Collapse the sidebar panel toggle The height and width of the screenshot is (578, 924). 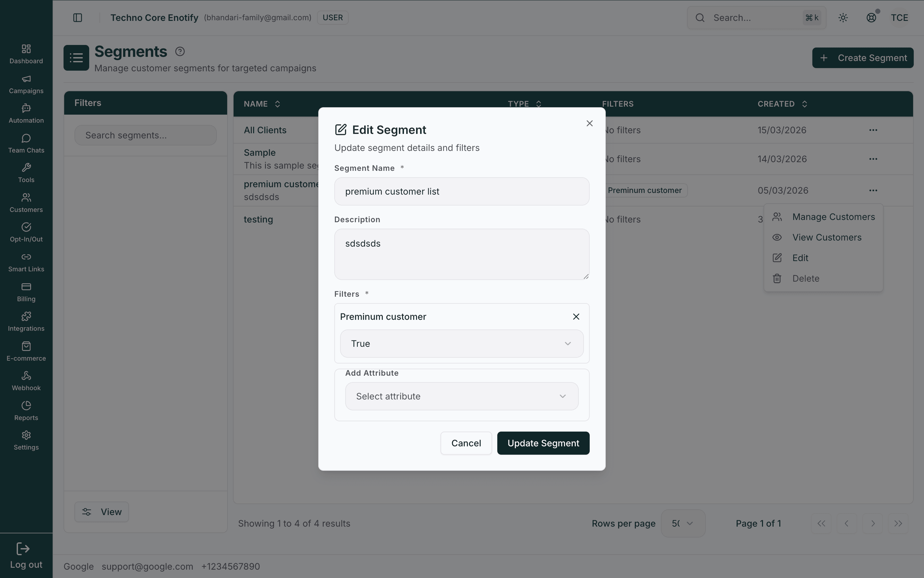pyautogui.click(x=78, y=18)
